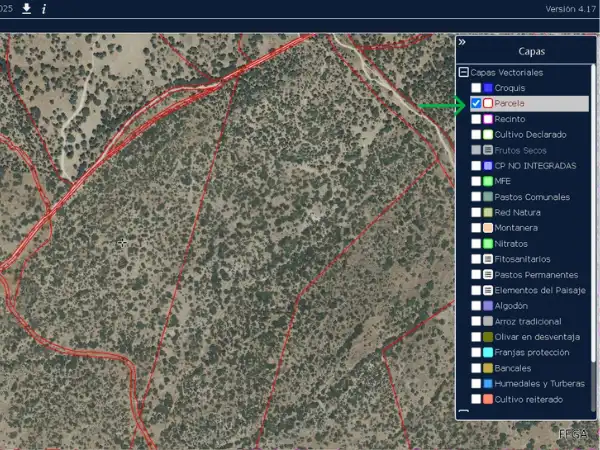Collapse the Capas Vectoriales tree group
Viewport: 600px width, 450px height.
click(463, 73)
